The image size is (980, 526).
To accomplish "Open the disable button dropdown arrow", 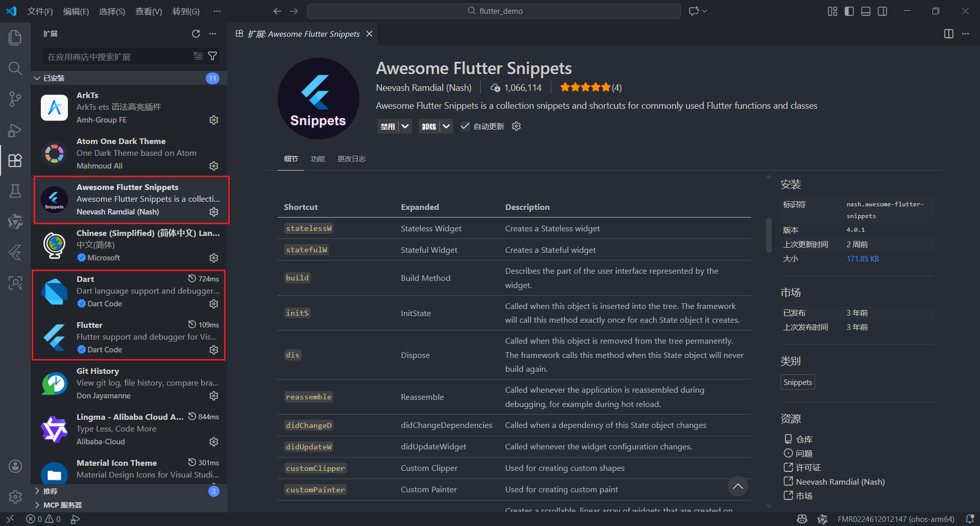I will 405,126.
